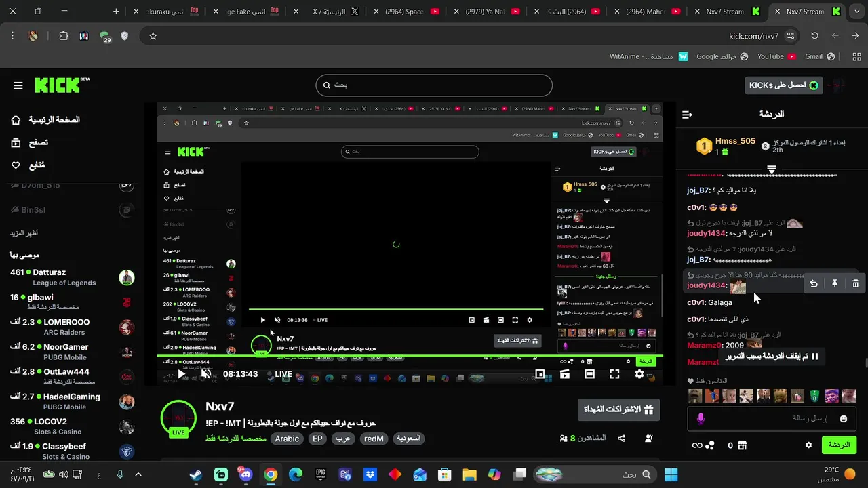868x488 pixels.
Task: Click the video progress bar
Action: point(410,357)
